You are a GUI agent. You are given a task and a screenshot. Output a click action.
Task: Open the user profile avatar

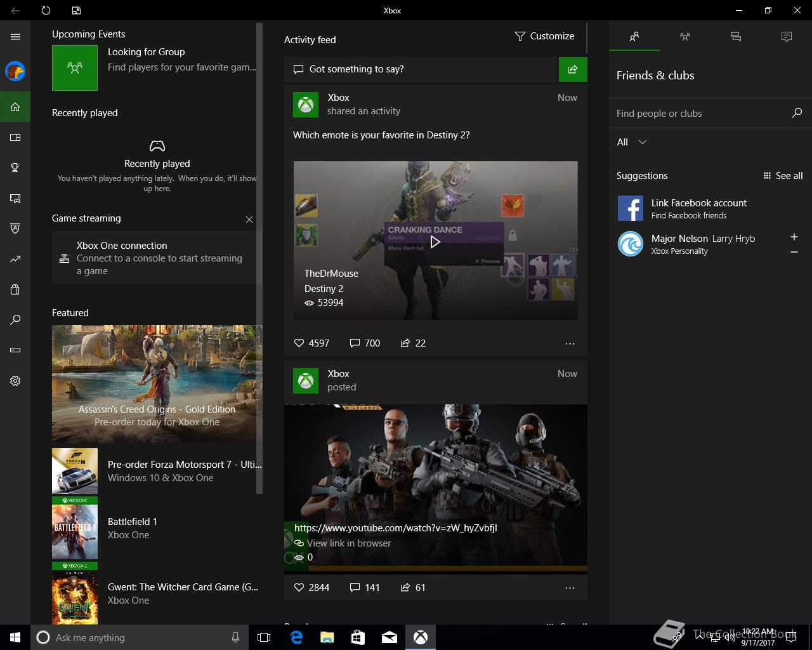click(x=15, y=71)
